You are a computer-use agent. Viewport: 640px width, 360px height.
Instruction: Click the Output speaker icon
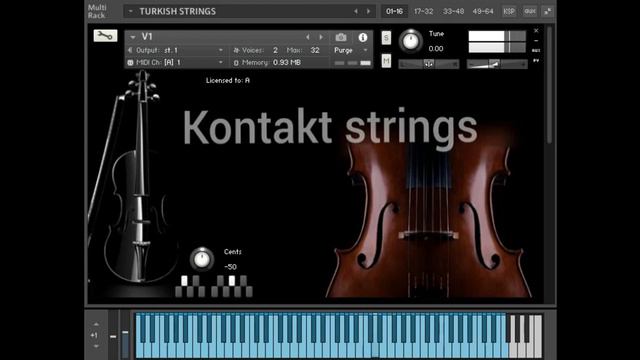[x=130, y=50]
